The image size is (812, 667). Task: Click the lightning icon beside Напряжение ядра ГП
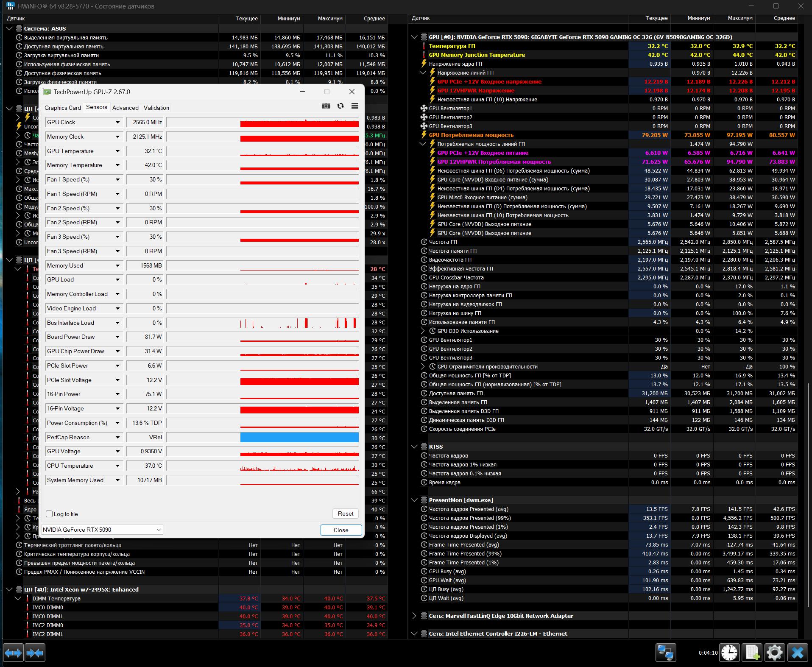click(x=424, y=64)
